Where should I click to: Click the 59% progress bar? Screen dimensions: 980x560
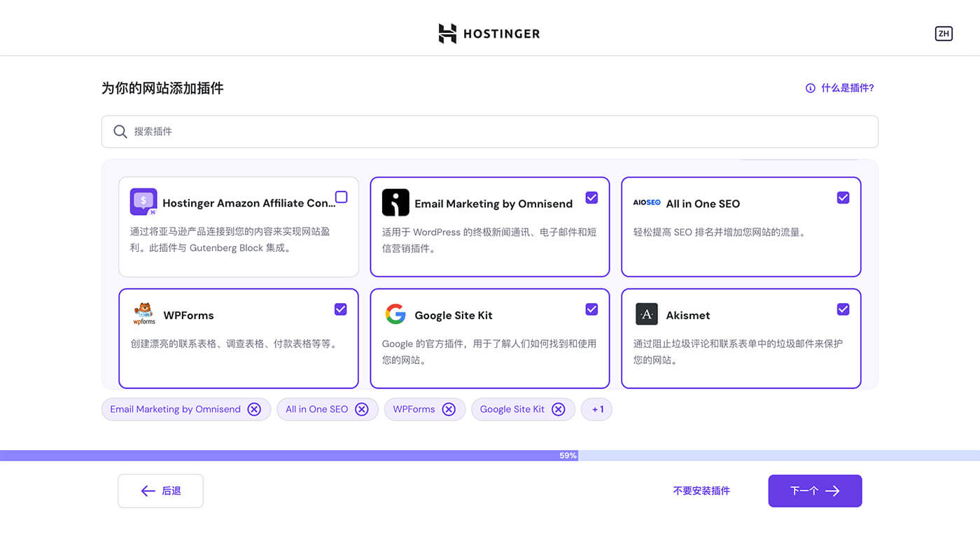tap(490, 456)
